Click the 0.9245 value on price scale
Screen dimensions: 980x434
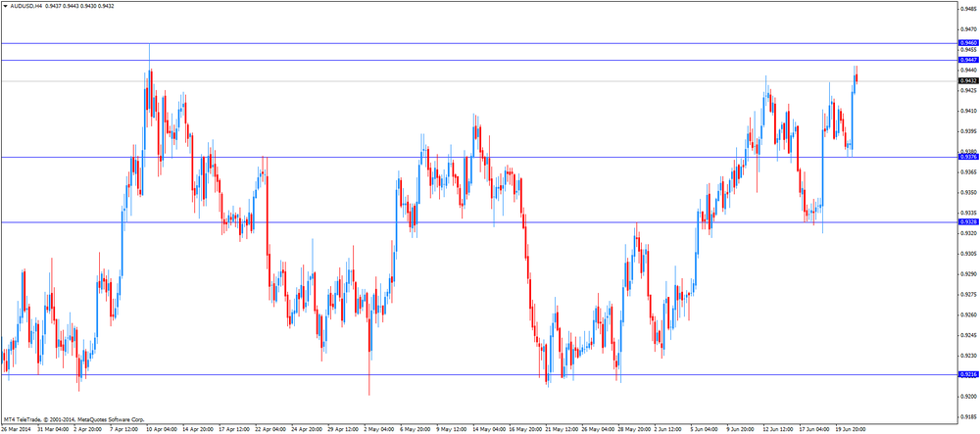(x=969, y=335)
